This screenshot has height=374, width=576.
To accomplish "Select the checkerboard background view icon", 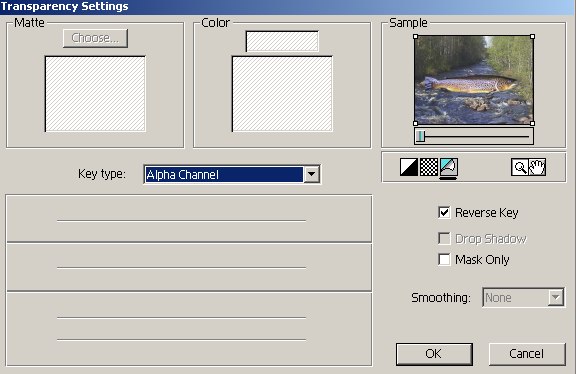I will click(429, 167).
